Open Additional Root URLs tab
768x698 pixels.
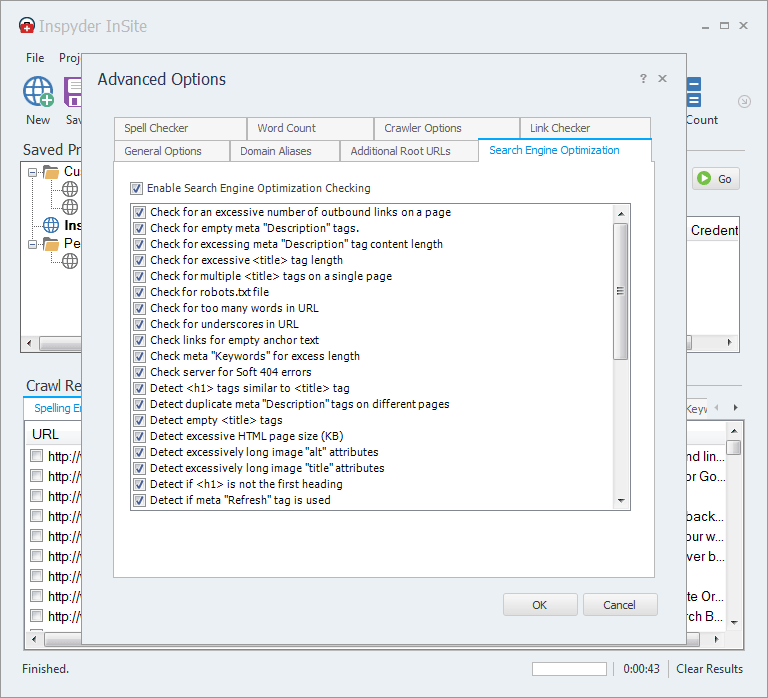(x=409, y=151)
